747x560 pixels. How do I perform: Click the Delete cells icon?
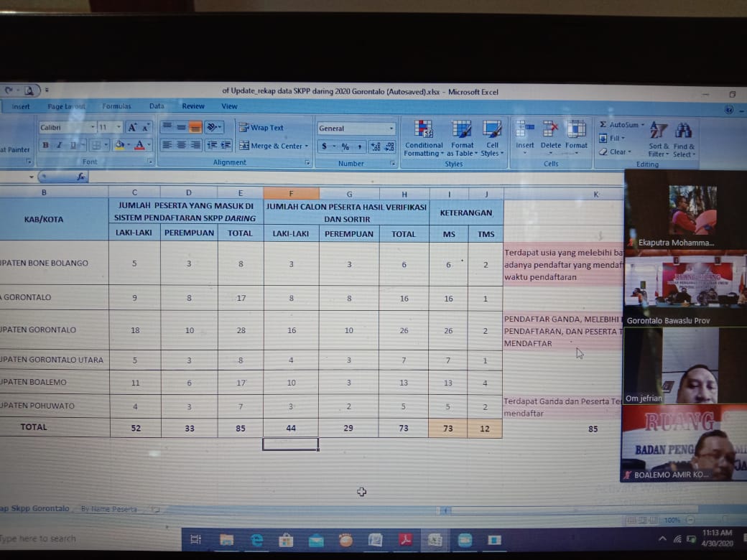pyautogui.click(x=551, y=130)
